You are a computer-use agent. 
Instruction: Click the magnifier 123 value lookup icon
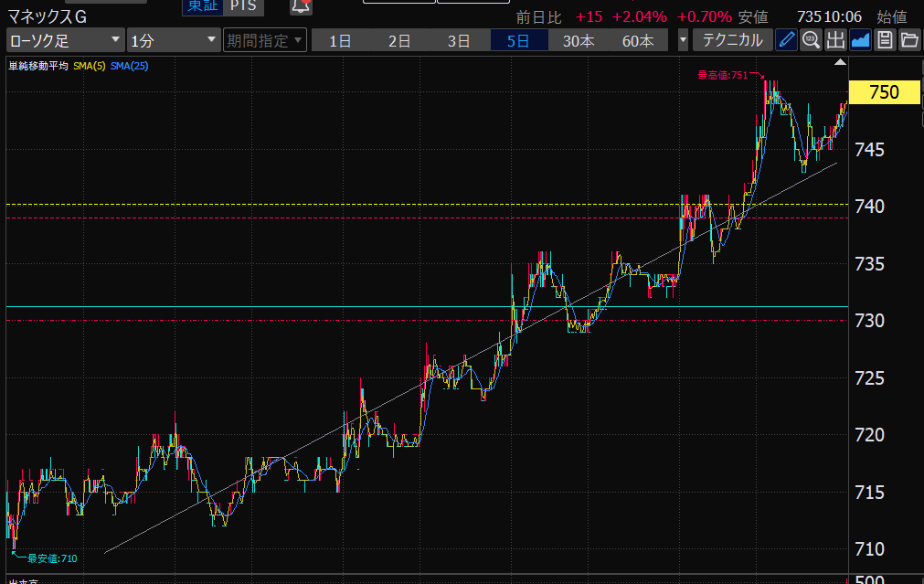tap(811, 40)
